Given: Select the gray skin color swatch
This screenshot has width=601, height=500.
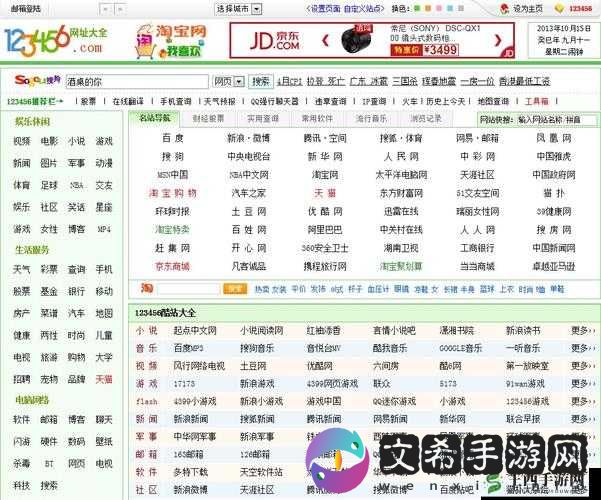Looking at the screenshot, I should [x=461, y=8].
